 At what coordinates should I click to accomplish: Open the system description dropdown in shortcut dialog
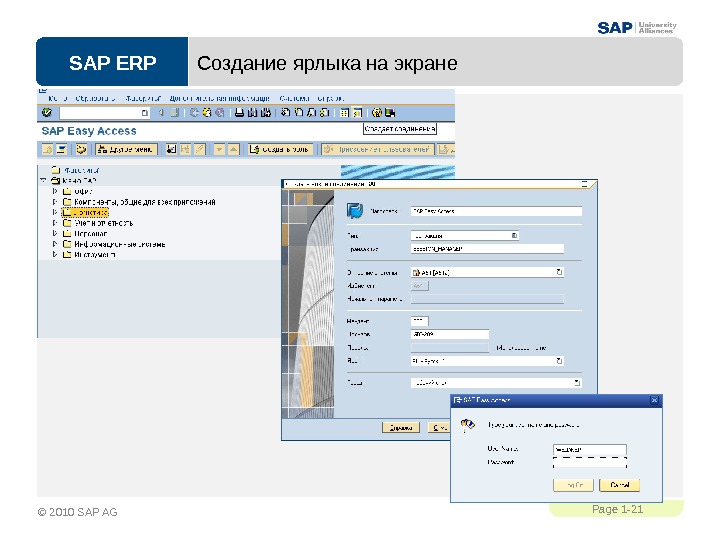pos(559,272)
